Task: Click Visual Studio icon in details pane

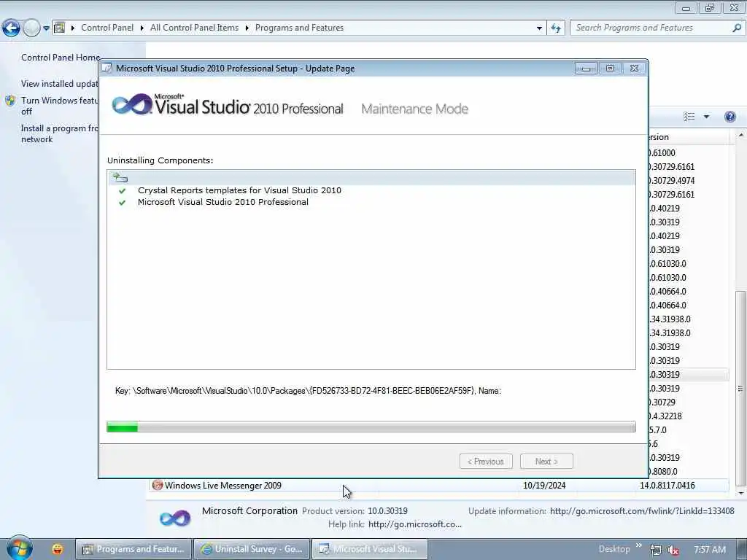Action: pyautogui.click(x=175, y=518)
